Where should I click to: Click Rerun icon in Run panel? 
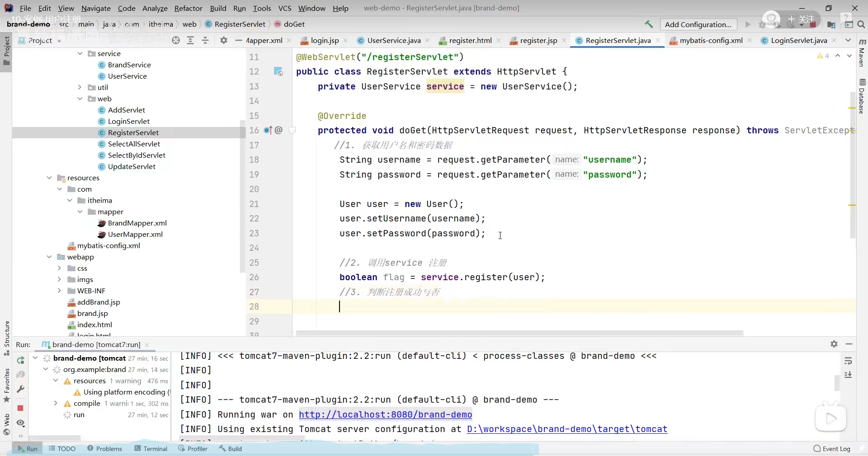click(x=20, y=360)
